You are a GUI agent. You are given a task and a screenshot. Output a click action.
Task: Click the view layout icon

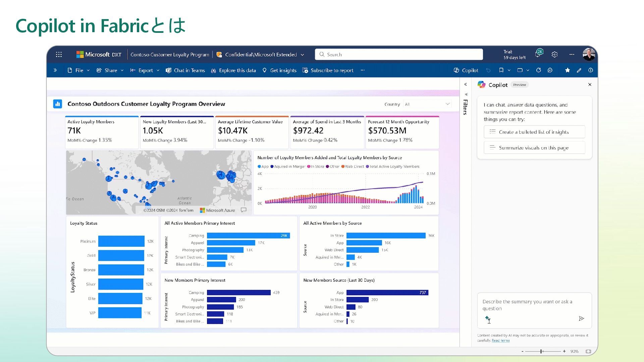tap(520, 70)
